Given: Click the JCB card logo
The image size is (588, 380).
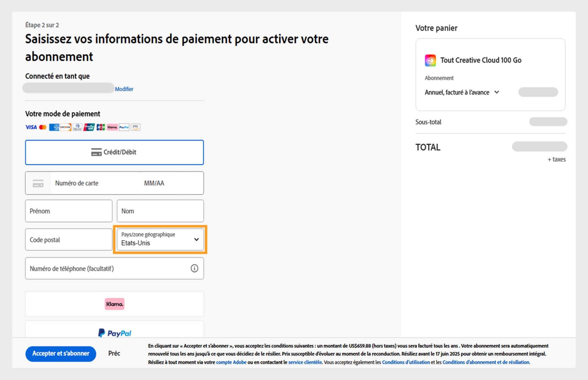Looking at the screenshot, I should (101, 127).
